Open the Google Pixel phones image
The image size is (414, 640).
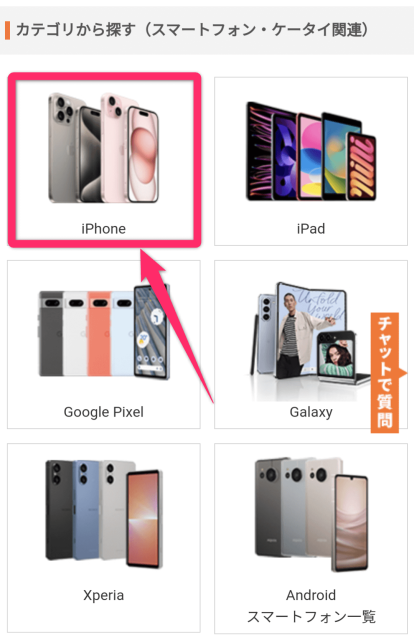pyautogui.click(x=104, y=332)
